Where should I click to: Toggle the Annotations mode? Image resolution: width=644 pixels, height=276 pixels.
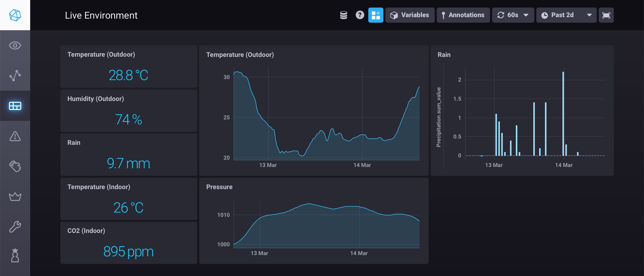tap(463, 15)
